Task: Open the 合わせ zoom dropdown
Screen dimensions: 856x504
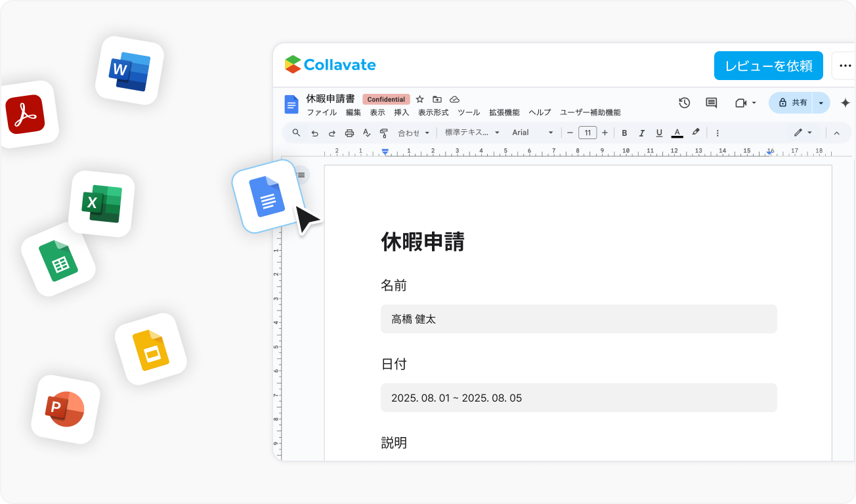Action: tap(414, 133)
